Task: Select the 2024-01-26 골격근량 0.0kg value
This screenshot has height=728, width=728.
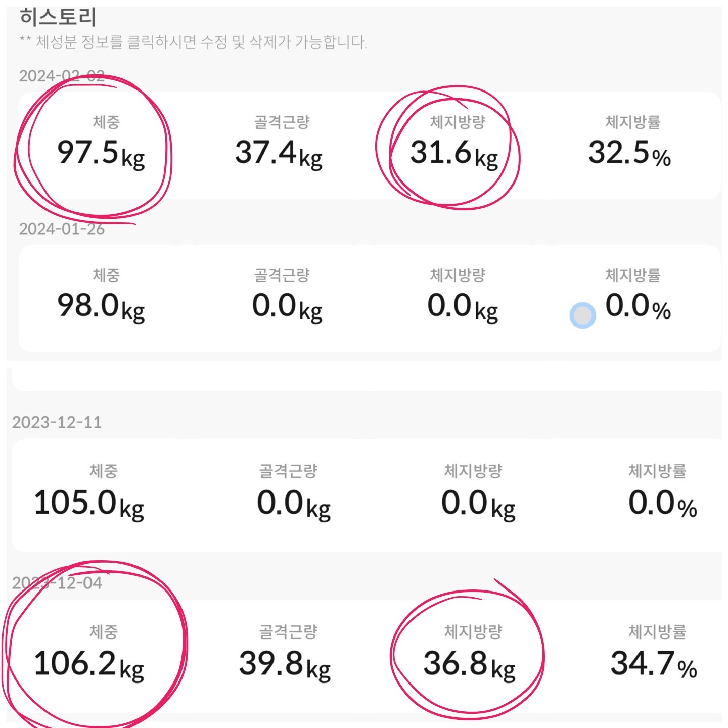Action: [x=287, y=306]
